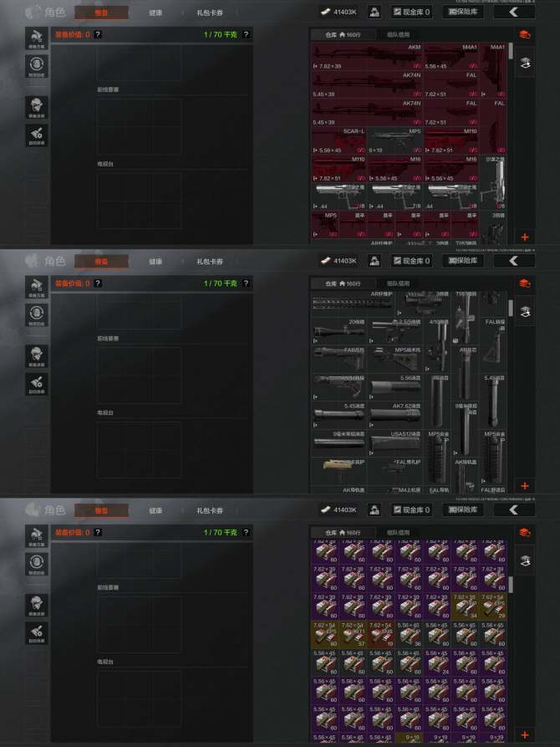The height and width of the screenshot is (747, 560).
Task: Click back arrow in bottom screenshot
Action: (x=514, y=509)
